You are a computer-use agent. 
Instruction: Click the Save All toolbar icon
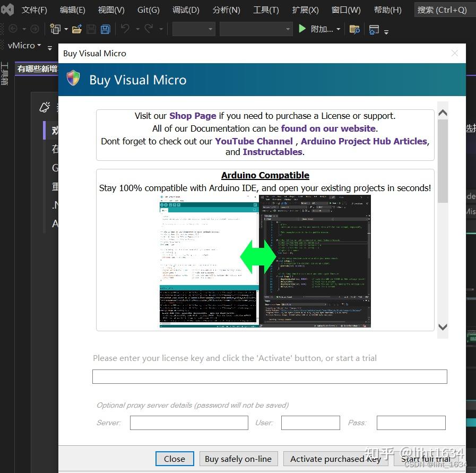point(105,29)
